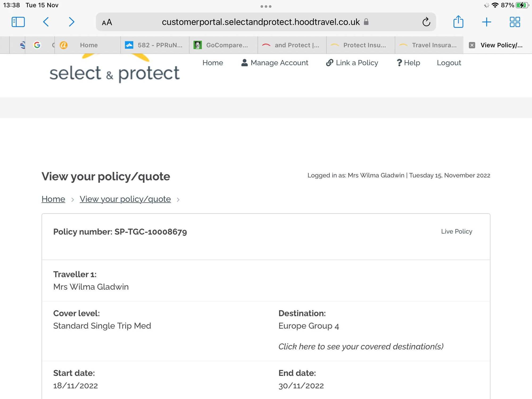The image size is (532, 399).
Task: Tap the three dots multitasking control
Action: [x=266, y=6]
